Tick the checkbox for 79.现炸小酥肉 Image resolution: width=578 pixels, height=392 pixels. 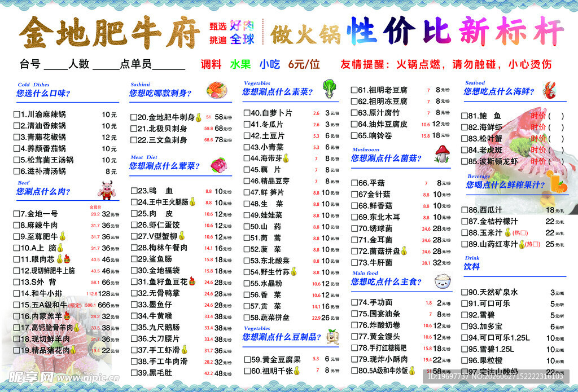pyautogui.click(x=354, y=359)
